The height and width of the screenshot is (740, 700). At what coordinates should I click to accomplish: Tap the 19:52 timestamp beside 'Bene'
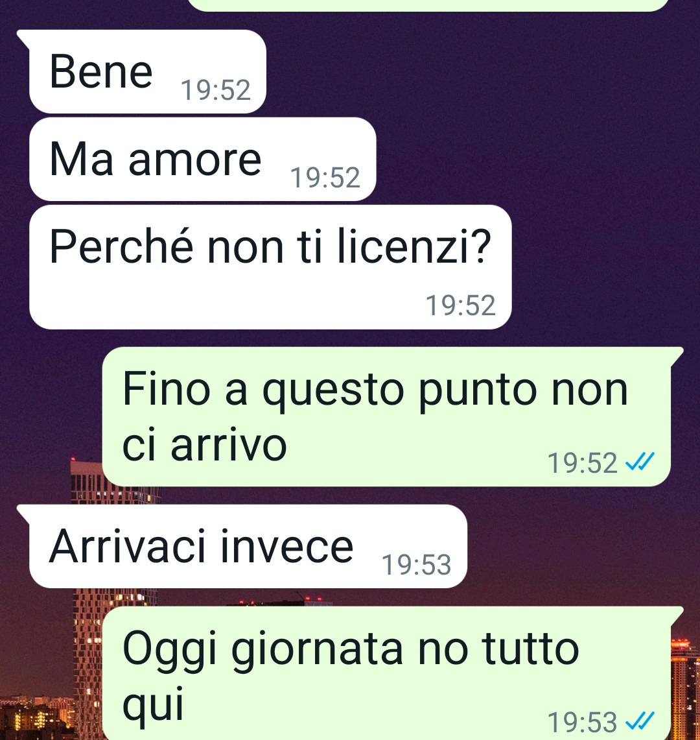[216, 90]
